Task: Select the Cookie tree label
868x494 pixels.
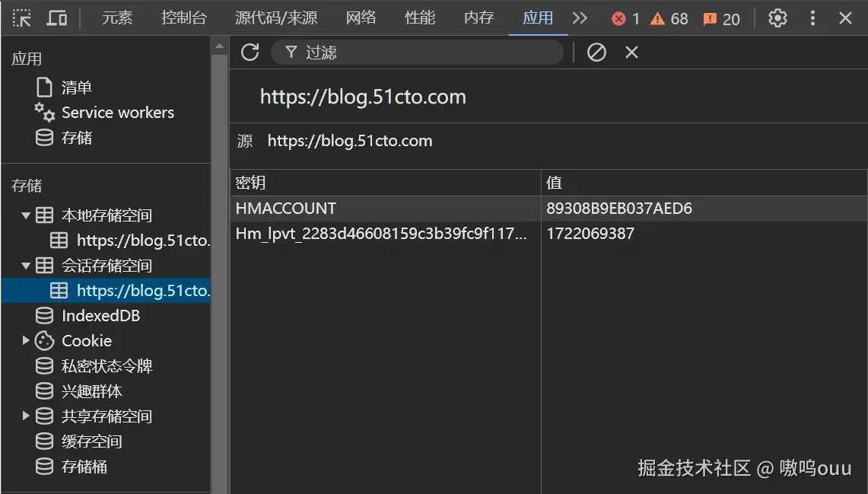Action: point(87,341)
